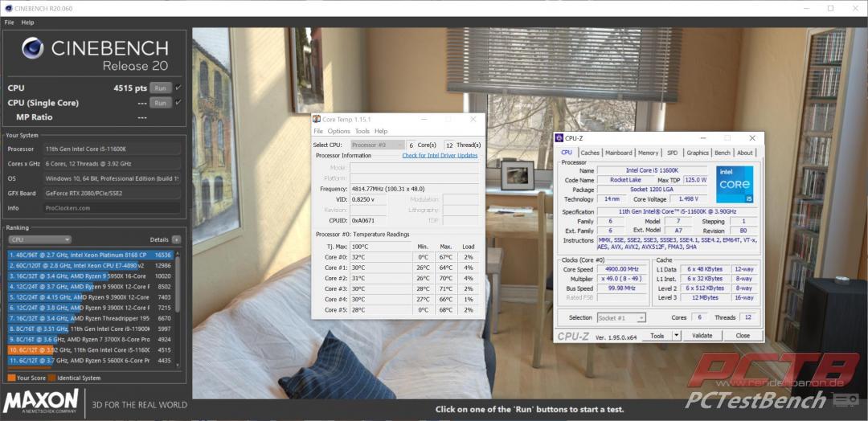The image size is (868, 421).
Task: Click CPU-Z Tools button
Action: click(x=657, y=336)
